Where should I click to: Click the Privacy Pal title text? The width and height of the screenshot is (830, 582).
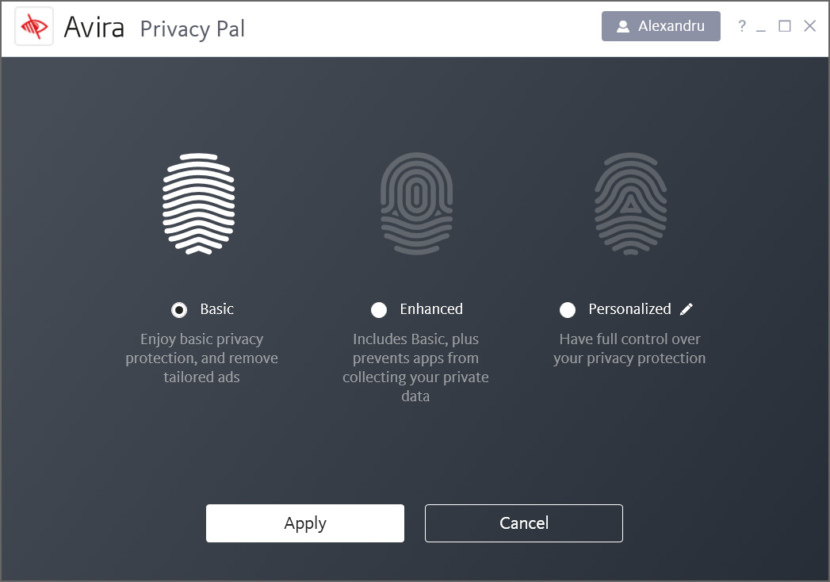pyautogui.click(x=192, y=29)
